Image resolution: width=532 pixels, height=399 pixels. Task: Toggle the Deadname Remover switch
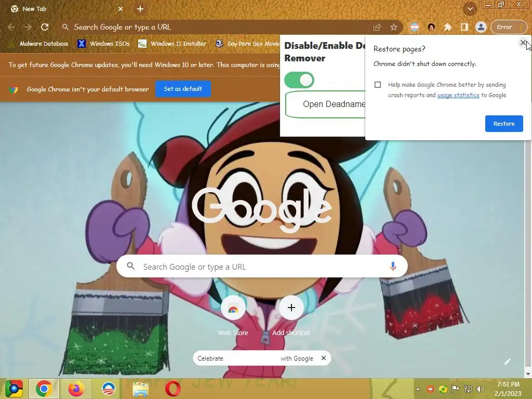(299, 80)
